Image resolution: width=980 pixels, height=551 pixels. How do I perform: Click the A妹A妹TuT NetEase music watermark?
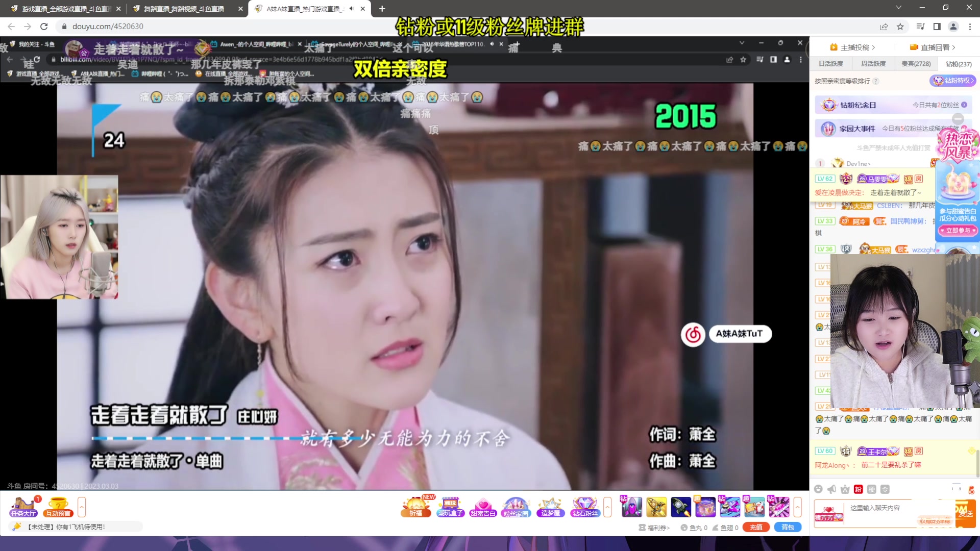pyautogui.click(x=726, y=334)
